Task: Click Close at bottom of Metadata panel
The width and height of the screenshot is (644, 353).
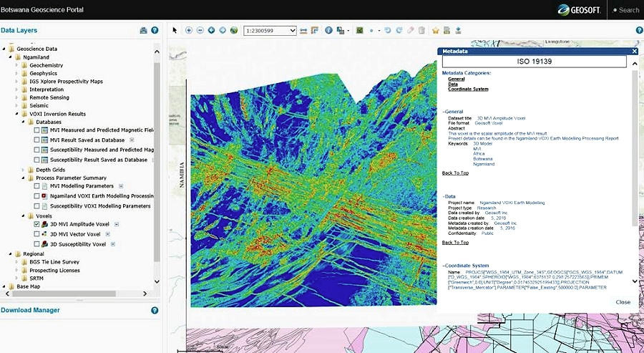Action: coord(623,302)
